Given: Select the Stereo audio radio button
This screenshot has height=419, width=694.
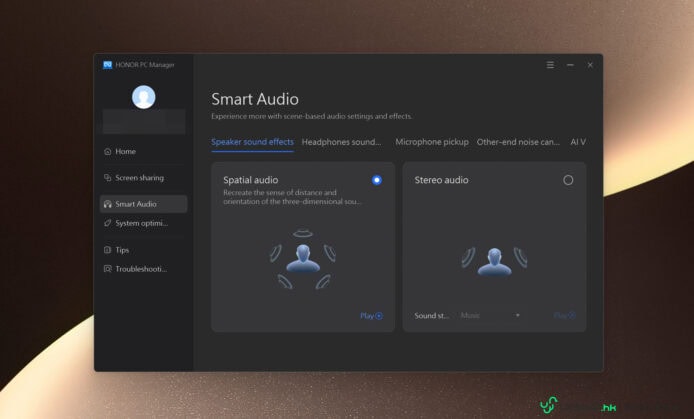Looking at the screenshot, I should coord(568,180).
